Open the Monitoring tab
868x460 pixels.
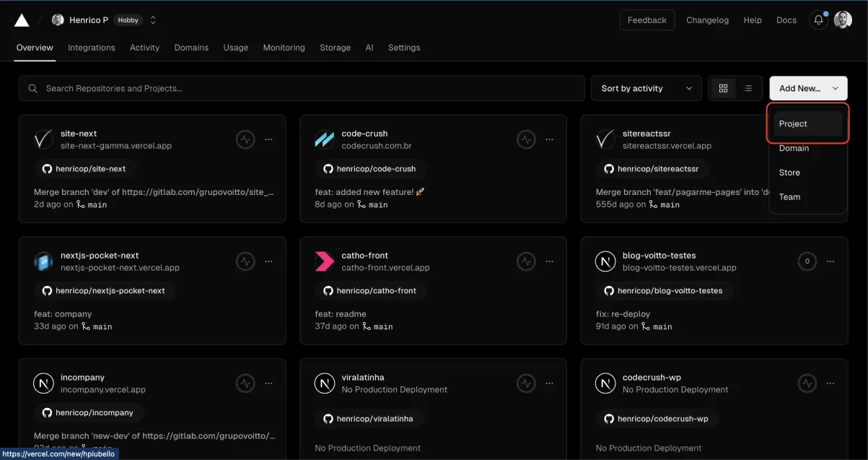point(284,48)
